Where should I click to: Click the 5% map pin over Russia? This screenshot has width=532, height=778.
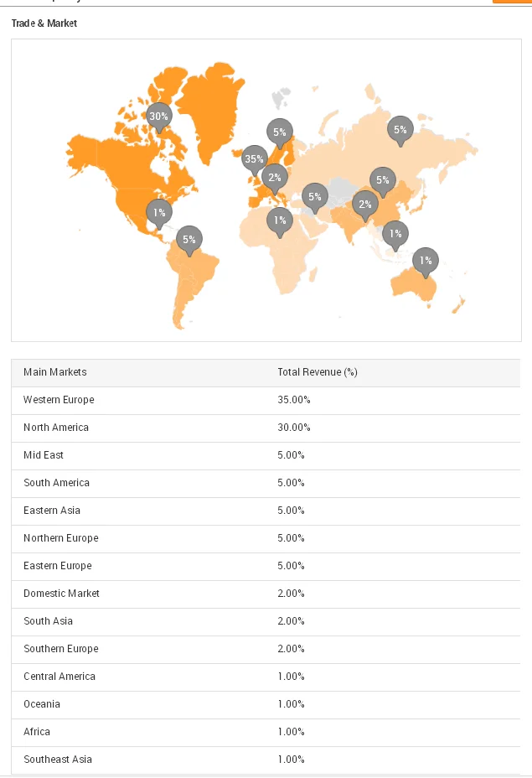click(400, 129)
